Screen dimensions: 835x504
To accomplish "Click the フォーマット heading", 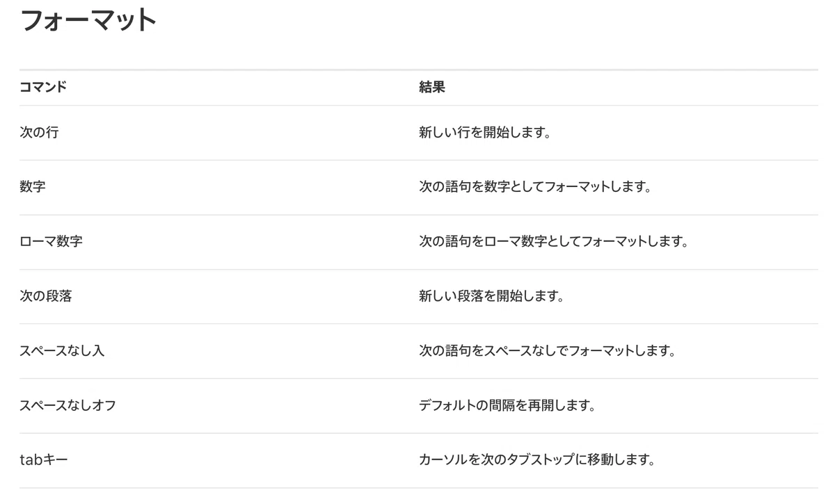I will tap(88, 20).
